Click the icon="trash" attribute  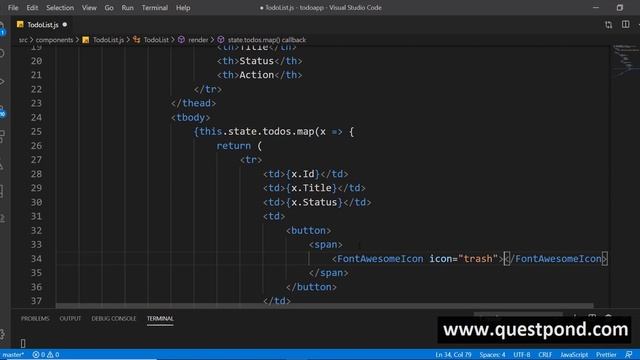click(464, 259)
